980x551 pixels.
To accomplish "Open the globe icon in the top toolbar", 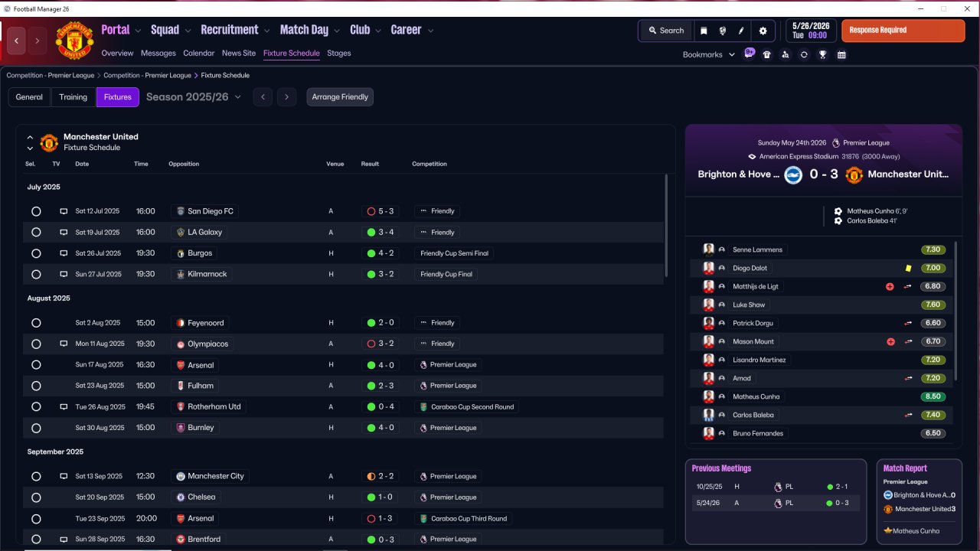I will [722, 31].
